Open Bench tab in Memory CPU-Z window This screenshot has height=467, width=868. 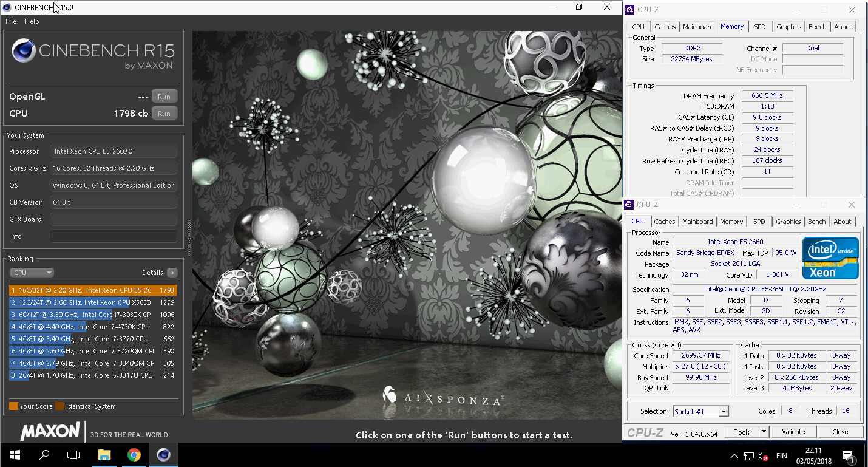(818, 27)
